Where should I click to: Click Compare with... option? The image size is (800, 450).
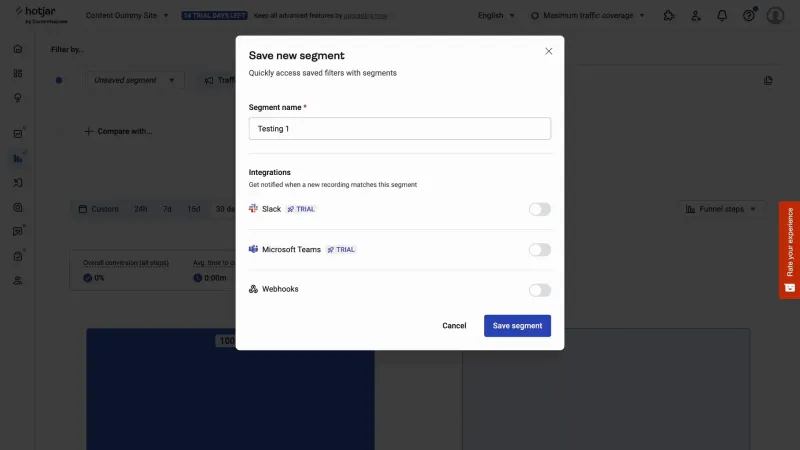click(118, 131)
